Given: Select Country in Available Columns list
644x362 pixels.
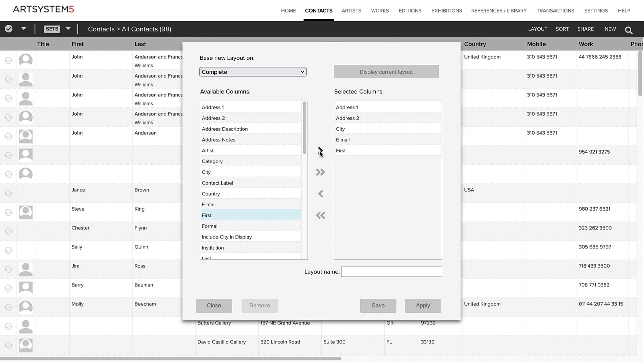Looking at the screenshot, I should pos(250,194).
